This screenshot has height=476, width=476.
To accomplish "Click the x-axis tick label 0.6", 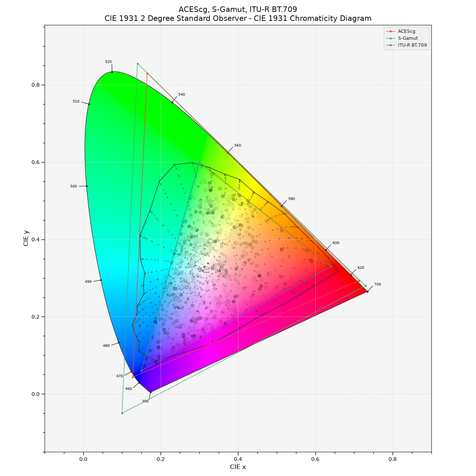I will 315,459.
